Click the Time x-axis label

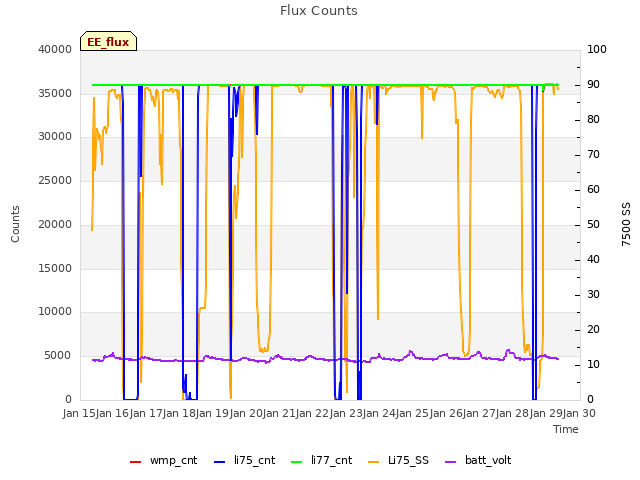coord(566,429)
